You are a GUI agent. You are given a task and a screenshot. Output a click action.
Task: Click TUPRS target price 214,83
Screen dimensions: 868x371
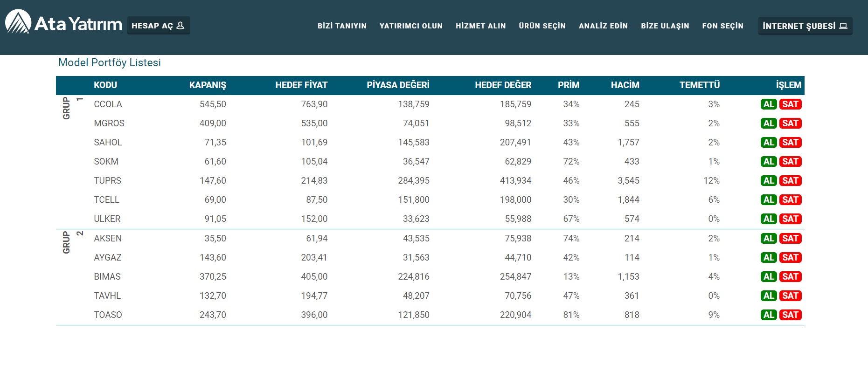tap(314, 181)
